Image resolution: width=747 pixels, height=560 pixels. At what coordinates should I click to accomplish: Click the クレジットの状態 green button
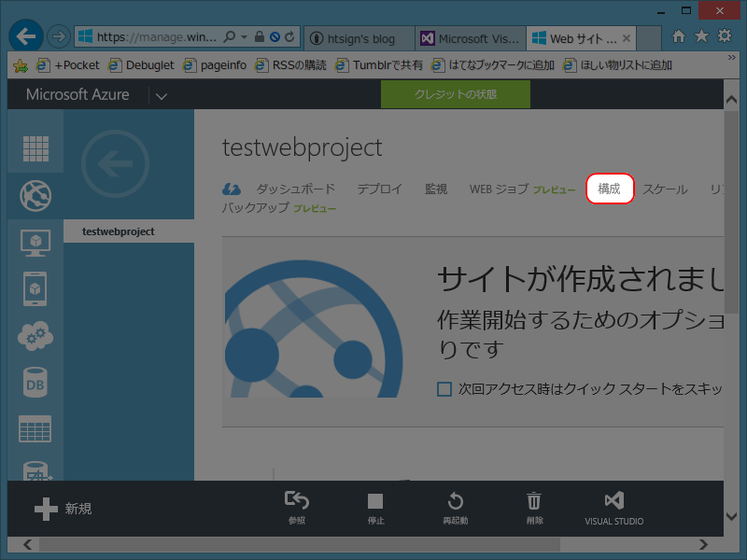coord(455,94)
